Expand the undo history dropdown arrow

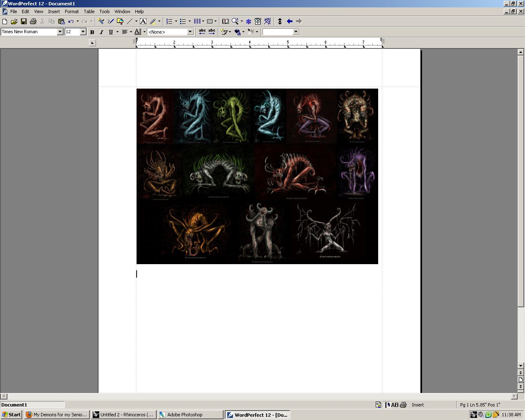(78, 21)
